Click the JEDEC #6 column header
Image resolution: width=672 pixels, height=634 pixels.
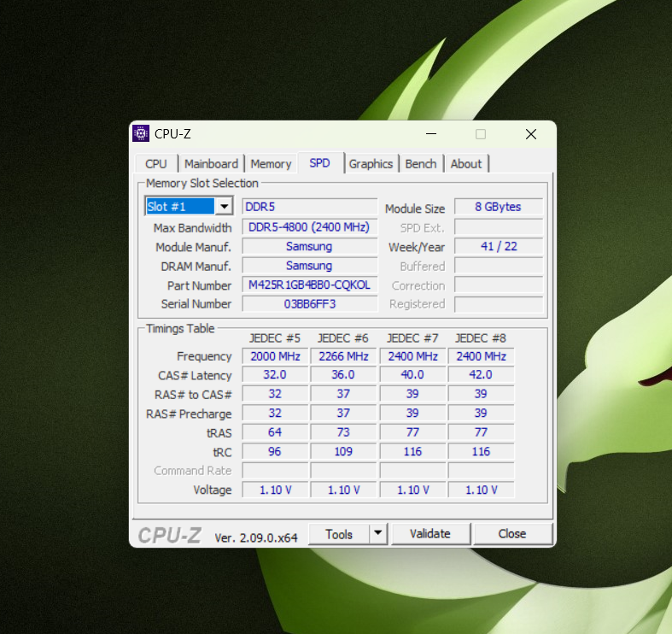point(343,338)
